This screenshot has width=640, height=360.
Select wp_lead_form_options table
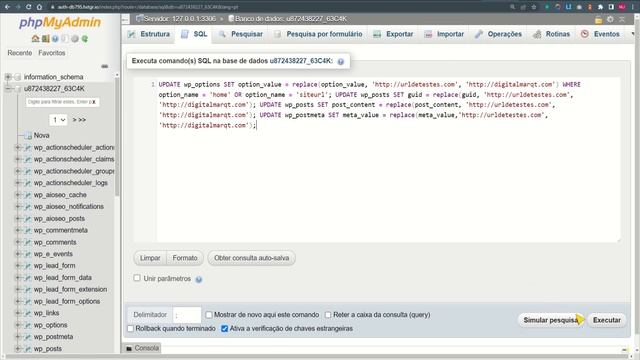point(67,301)
